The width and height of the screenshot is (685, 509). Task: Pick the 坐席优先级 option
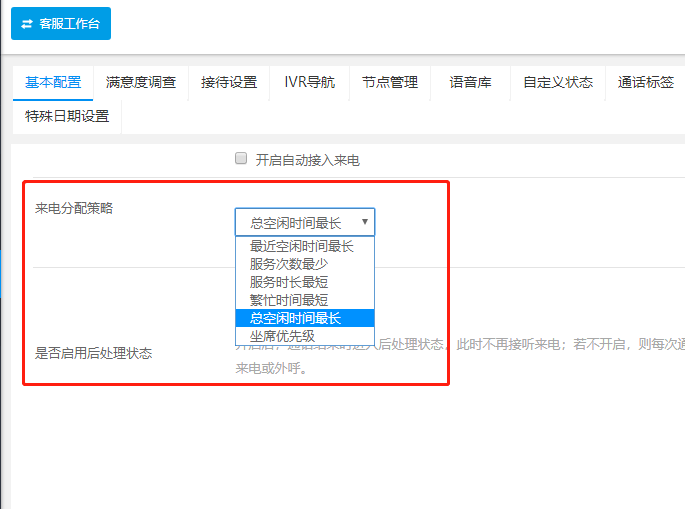(282, 336)
